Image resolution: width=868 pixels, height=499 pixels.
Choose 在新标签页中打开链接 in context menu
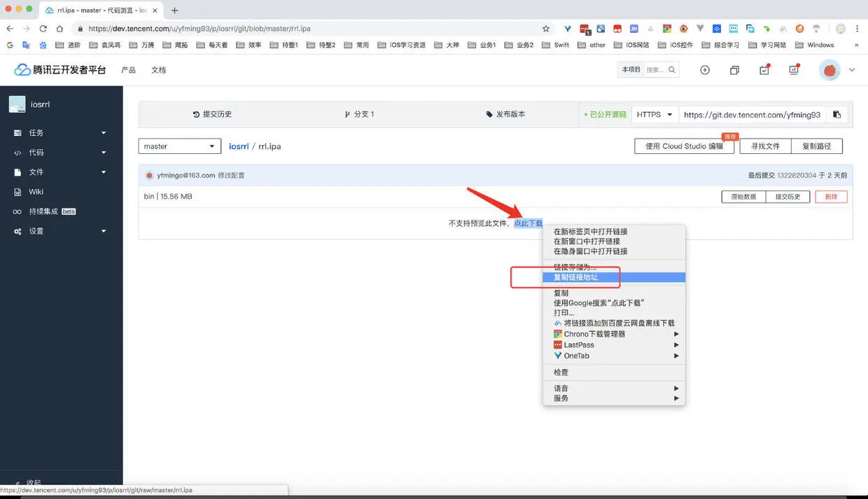(614, 232)
